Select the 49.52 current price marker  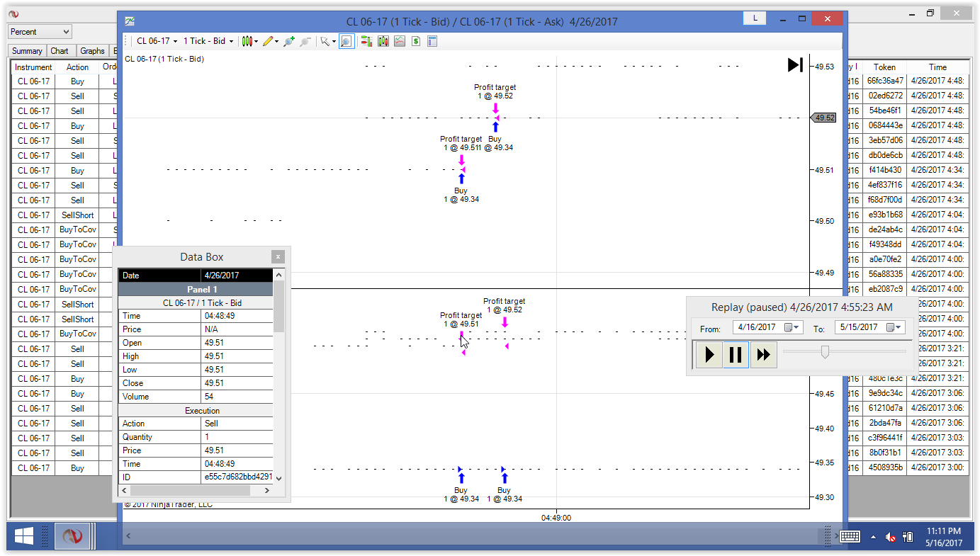824,118
